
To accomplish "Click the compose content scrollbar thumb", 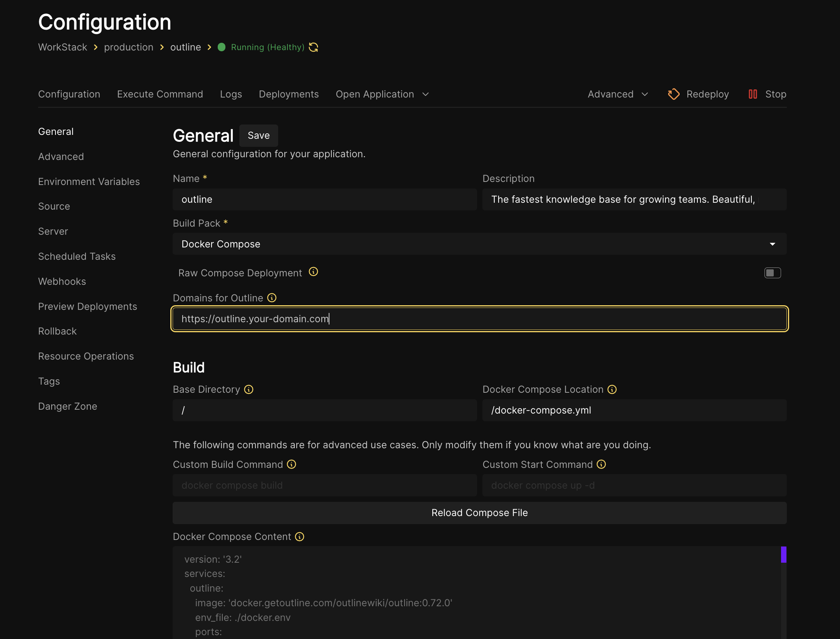I will click(x=784, y=555).
